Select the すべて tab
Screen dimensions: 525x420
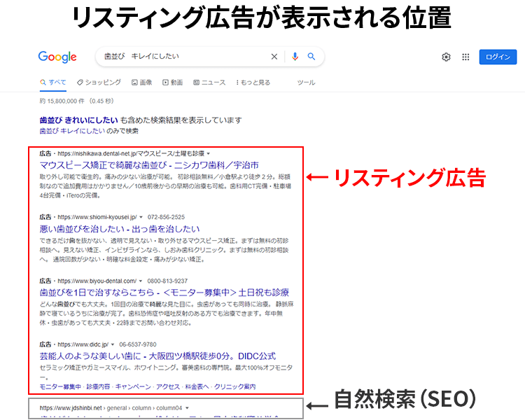point(53,83)
